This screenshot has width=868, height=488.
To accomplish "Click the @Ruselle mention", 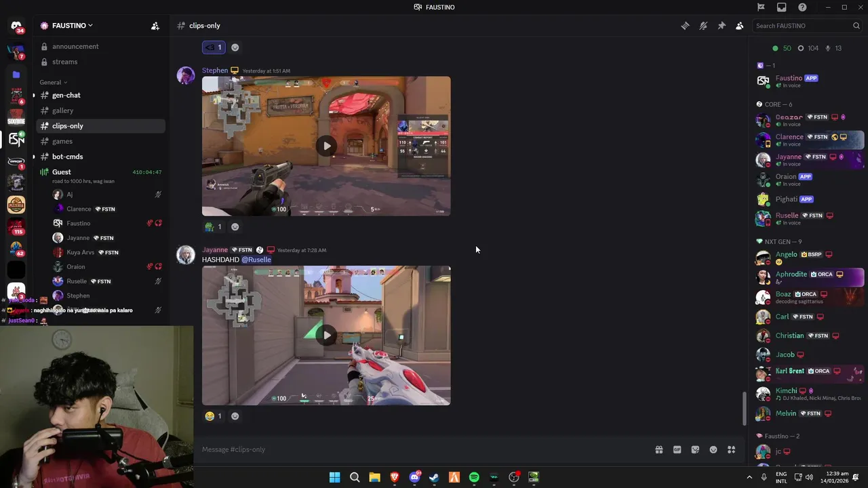I will [256, 260].
